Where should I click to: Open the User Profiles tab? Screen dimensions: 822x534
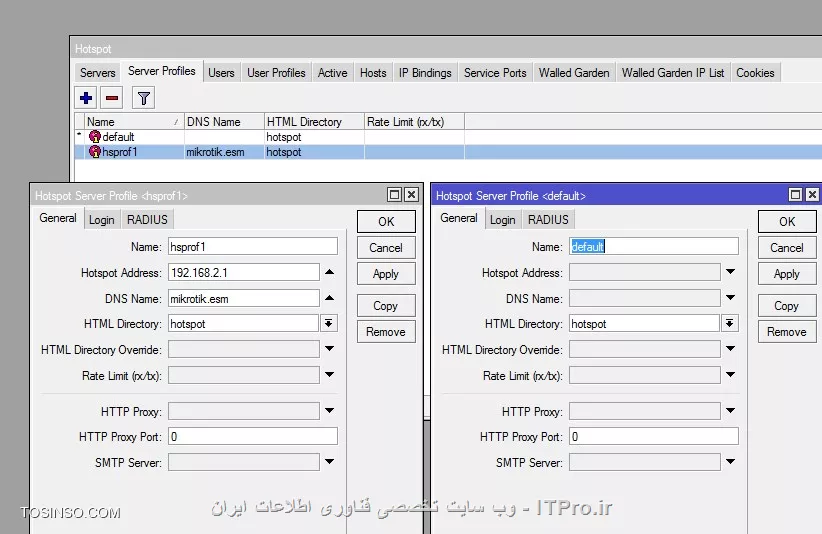click(276, 73)
